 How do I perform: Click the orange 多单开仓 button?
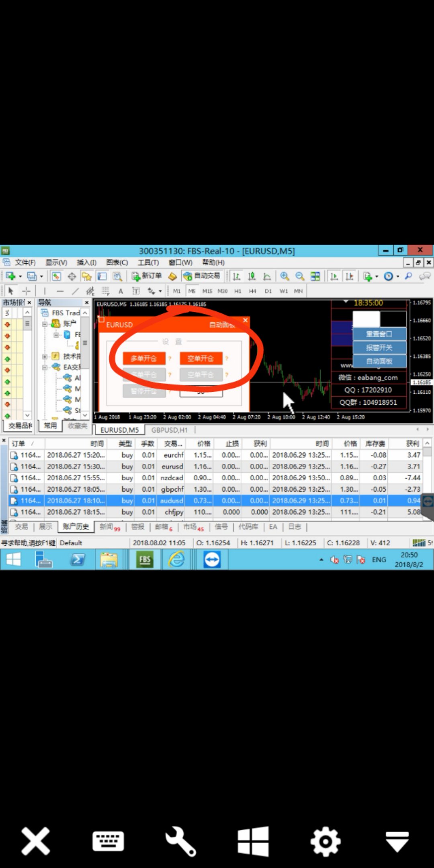tap(143, 358)
